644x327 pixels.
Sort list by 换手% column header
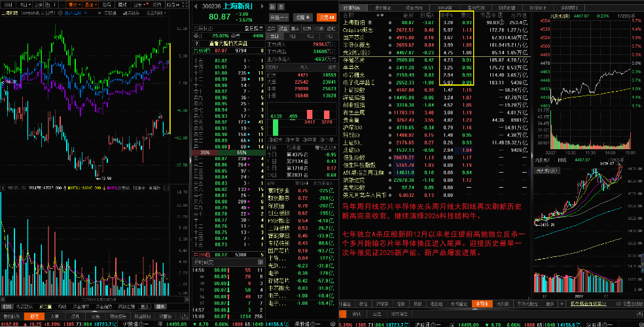click(446, 15)
